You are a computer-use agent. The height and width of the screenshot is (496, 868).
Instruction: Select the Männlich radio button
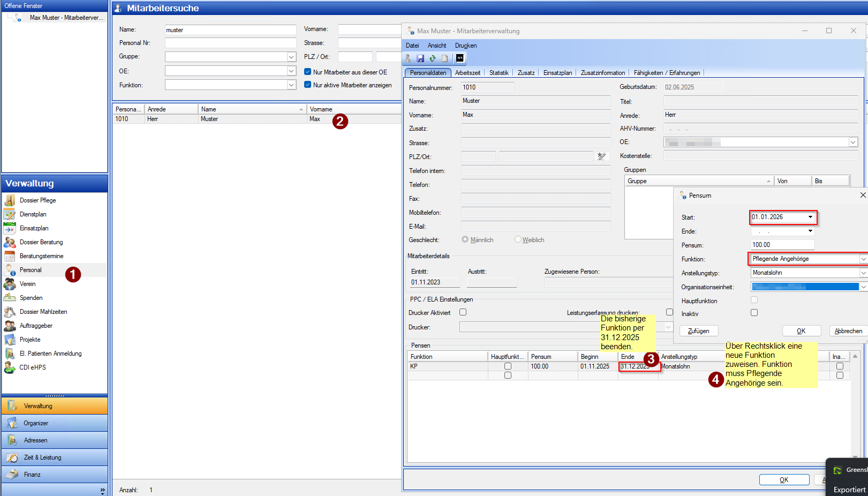pyautogui.click(x=465, y=239)
